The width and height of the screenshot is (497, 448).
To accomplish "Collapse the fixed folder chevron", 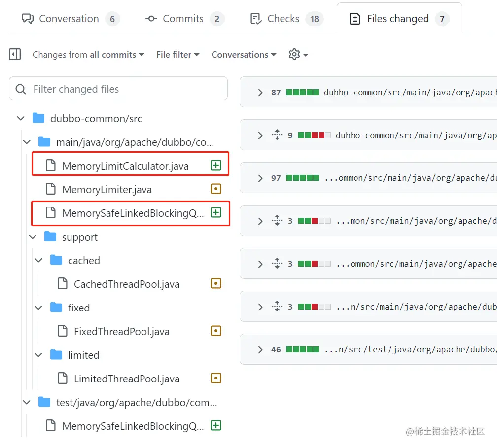I will tap(38, 308).
